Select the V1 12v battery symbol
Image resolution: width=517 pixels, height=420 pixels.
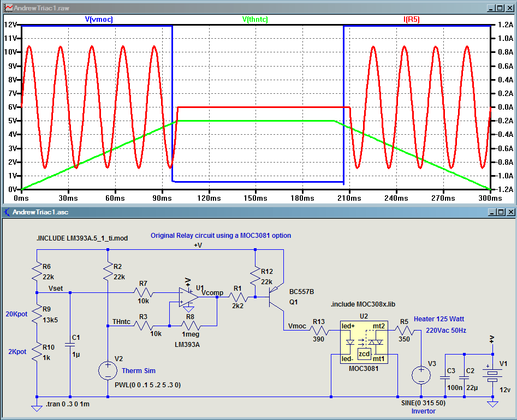(492, 375)
